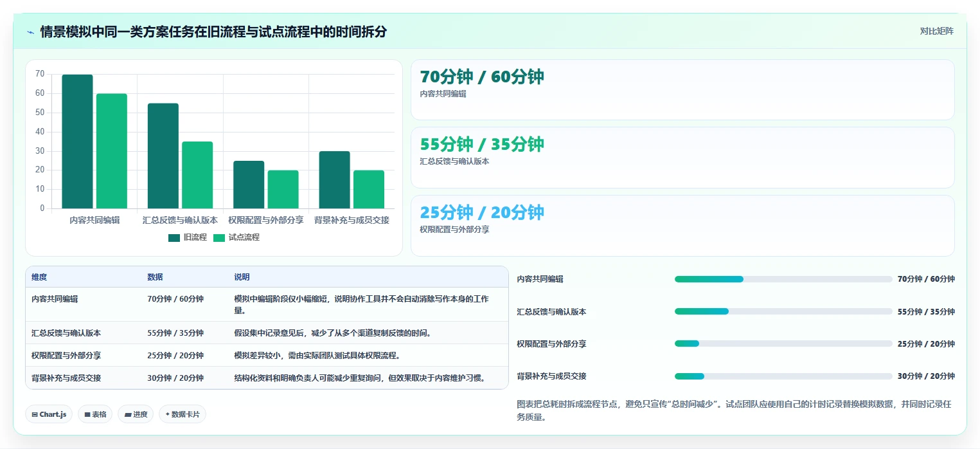Select the 25分钟 / 20分钟 data card

682,226
